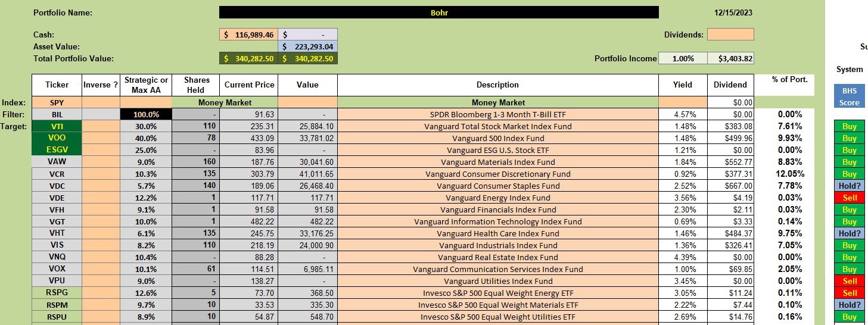The image size is (868, 325).
Task: Click the VFH allocation 9.1% cell
Action: 146,210
